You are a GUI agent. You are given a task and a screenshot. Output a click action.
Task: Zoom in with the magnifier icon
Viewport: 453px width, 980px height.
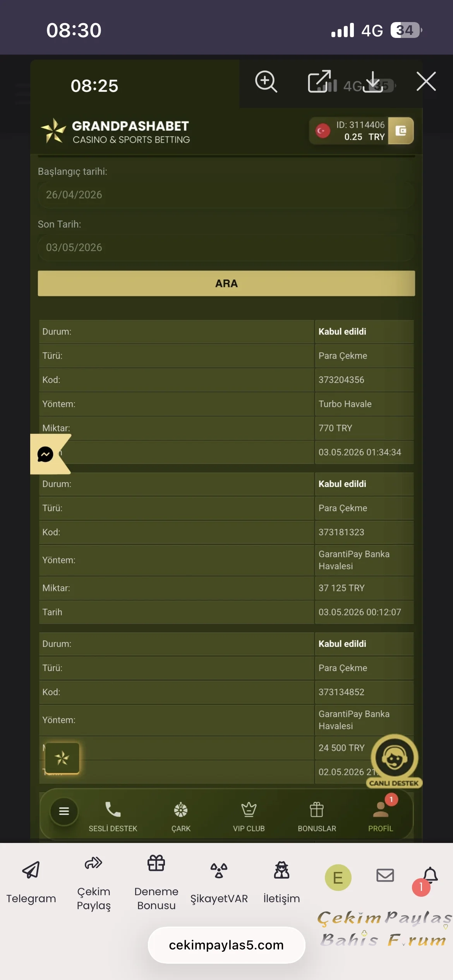click(266, 82)
